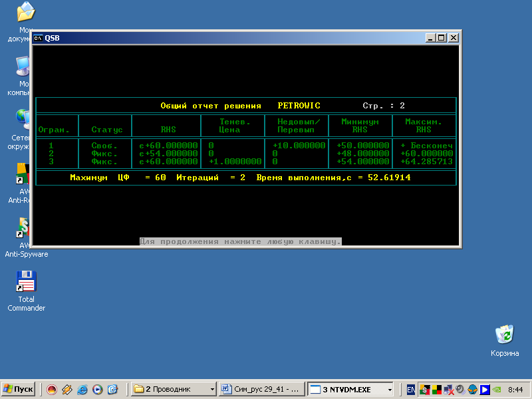Viewport: 532px width, 399px height.
Task: Open the 2 Проводник taskbar group
Action: pos(174,389)
